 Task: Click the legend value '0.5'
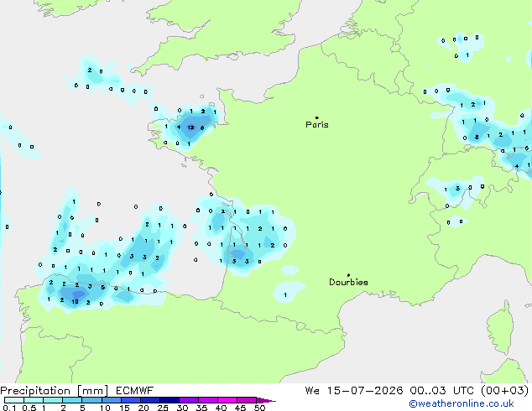(x=29, y=408)
